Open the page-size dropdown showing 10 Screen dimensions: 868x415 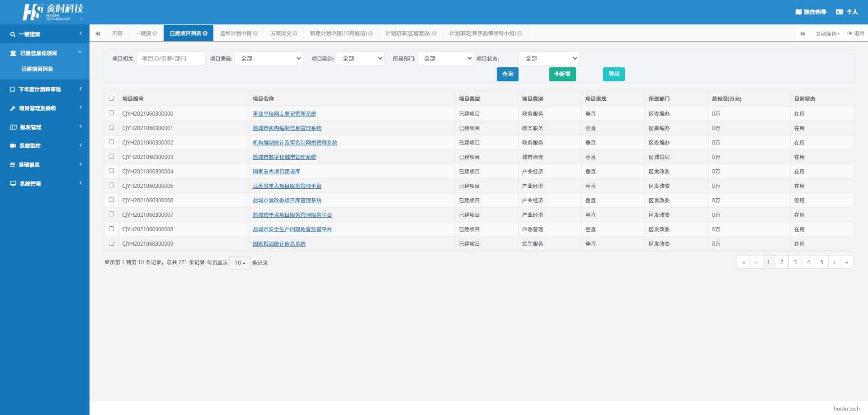240,262
